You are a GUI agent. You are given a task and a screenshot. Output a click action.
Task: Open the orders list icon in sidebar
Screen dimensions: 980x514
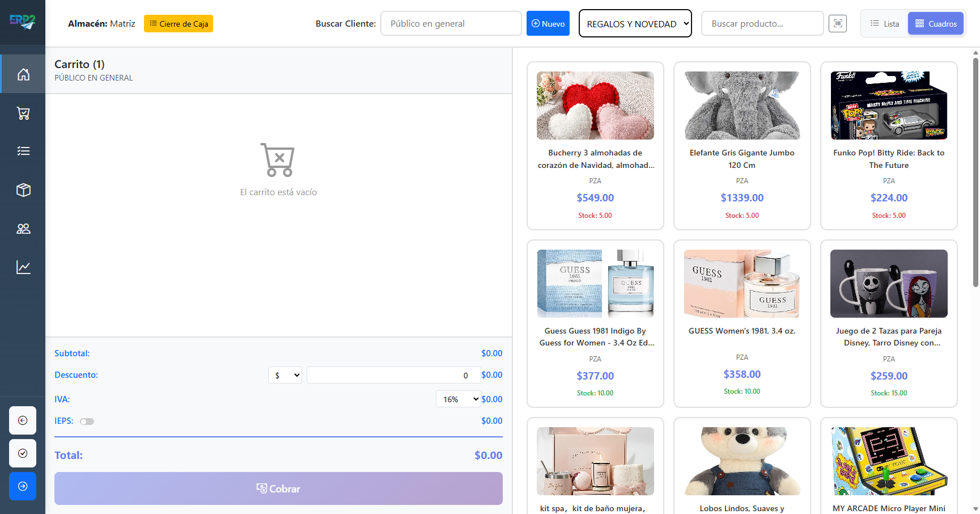(23, 150)
